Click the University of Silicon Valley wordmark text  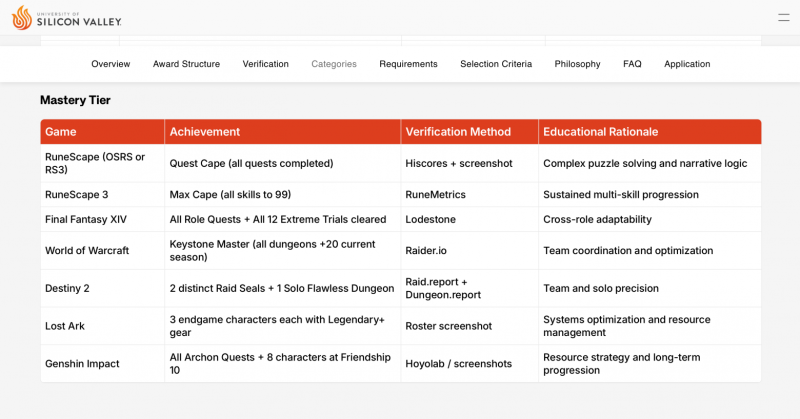(79, 20)
